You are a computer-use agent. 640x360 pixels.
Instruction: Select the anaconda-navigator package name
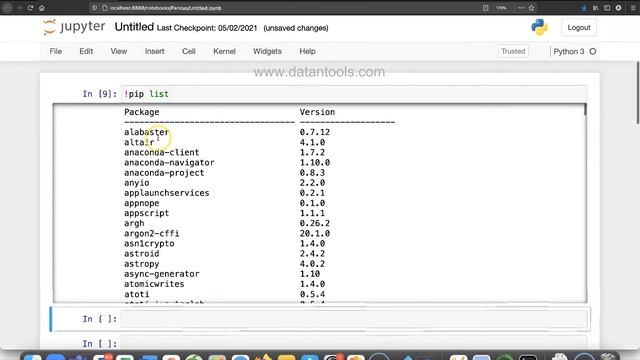[x=169, y=162]
